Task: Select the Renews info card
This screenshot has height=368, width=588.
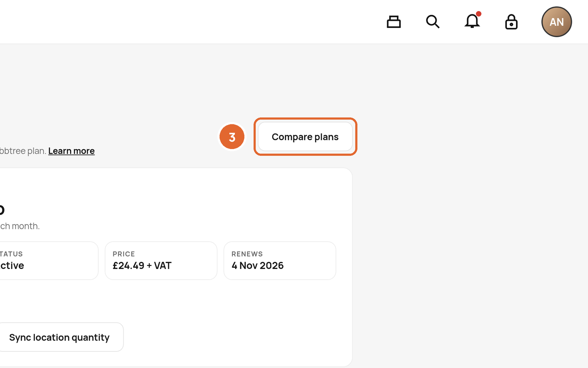Action: [x=280, y=261]
